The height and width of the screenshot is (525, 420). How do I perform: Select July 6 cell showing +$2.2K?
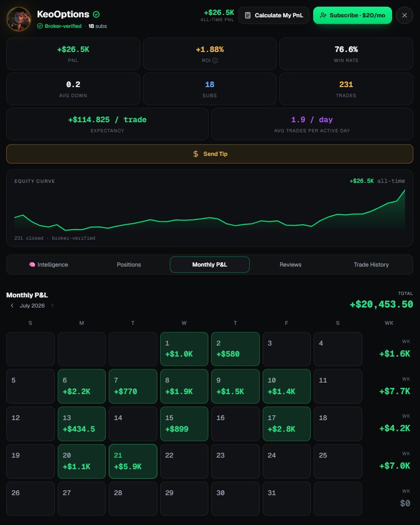pyautogui.click(x=82, y=386)
